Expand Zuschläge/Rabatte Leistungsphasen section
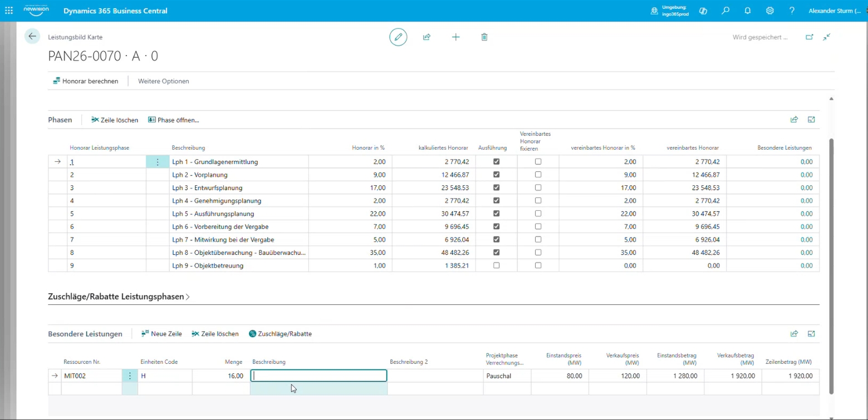868x420 pixels. click(x=119, y=297)
